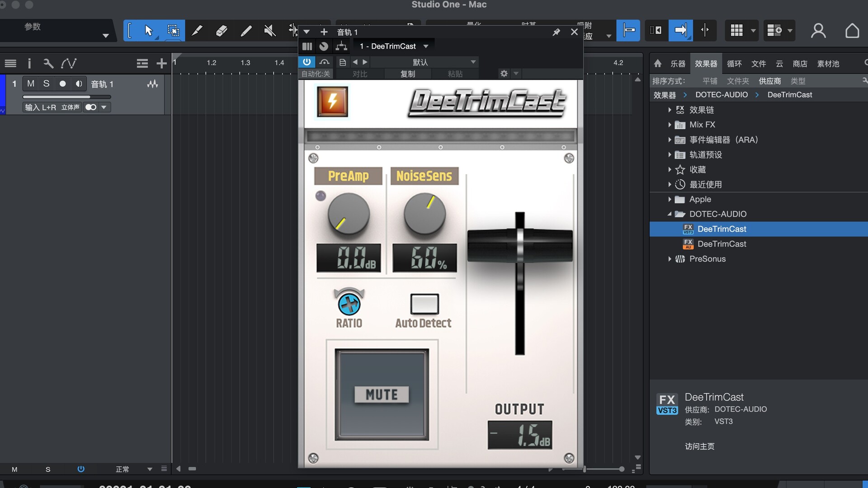868x488 pixels.
Task: Open the plugin window dropdown arrow
Action: tap(307, 32)
